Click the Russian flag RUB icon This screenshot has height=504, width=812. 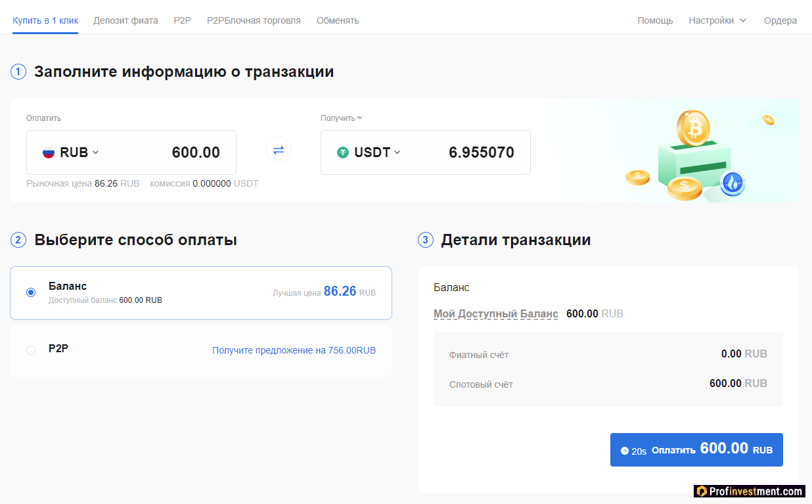click(49, 152)
